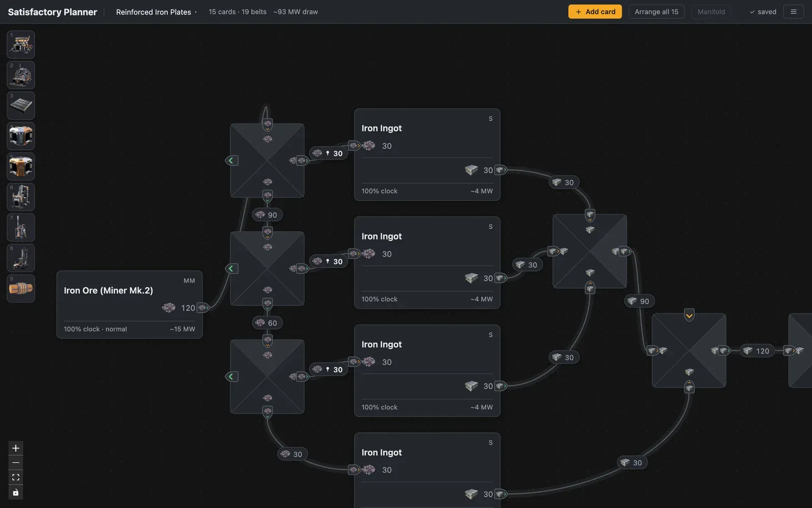Click the Add card button
The image size is (812, 508).
click(x=595, y=12)
